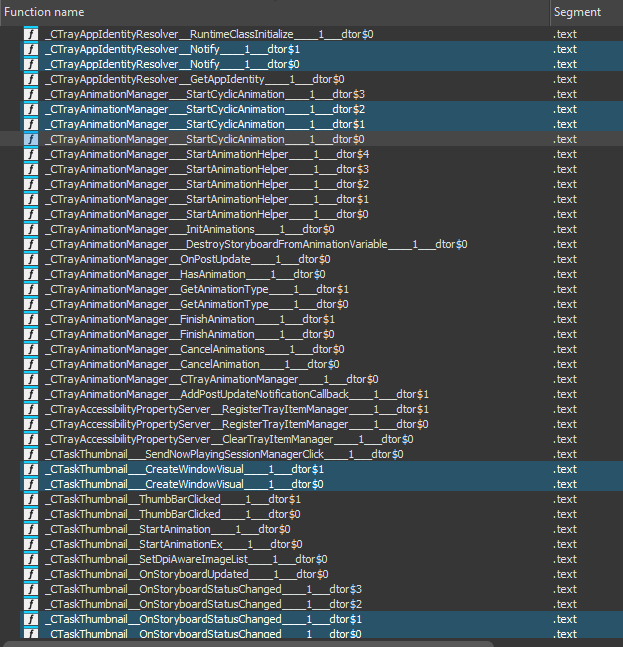Click function icon beside RuntimeClassInitialize dtor$0 row
623x647 pixels.
point(31,34)
